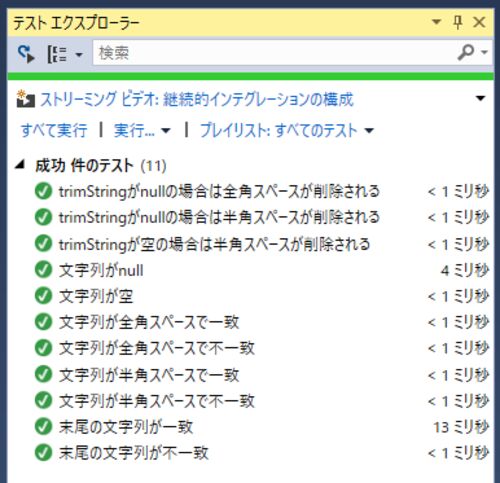The image size is (500, 483).
Task: Click passed icon of 文字列が全角スペースで一致
Action: tap(43, 322)
